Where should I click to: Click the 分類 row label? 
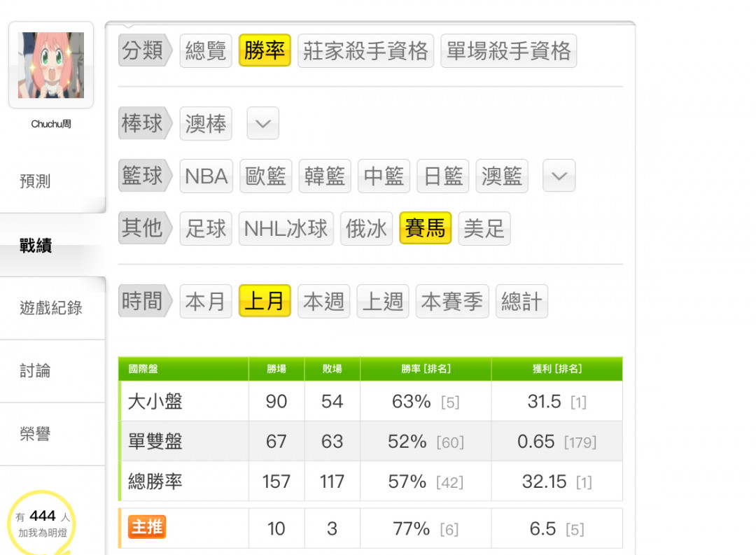pyautogui.click(x=145, y=50)
